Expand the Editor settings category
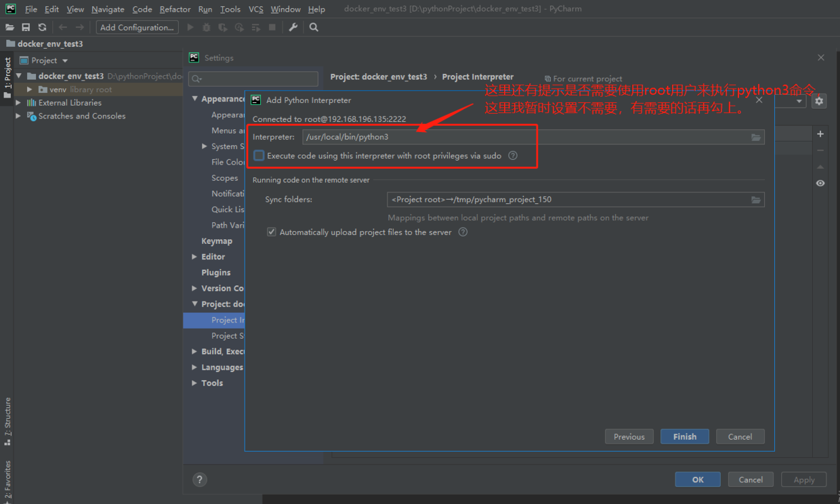The height and width of the screenshot is (504, 840). (195, 257)
